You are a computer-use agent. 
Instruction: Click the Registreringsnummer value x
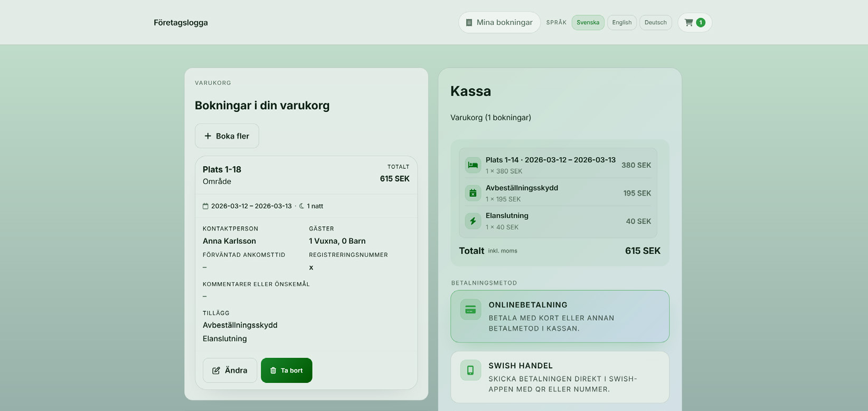[311, 267]
